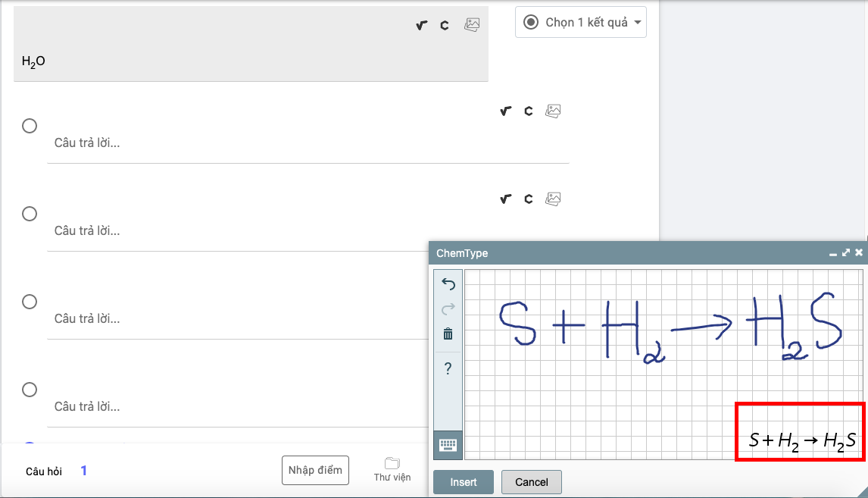Insert an image into second answer
The image size is (868, 498).
[554, 199]
